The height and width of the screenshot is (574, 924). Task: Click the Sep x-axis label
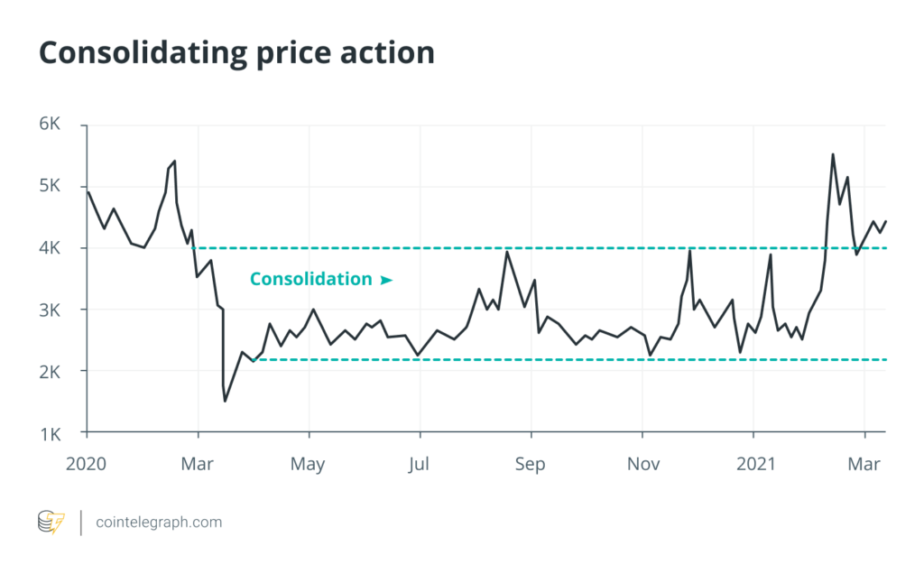pyautogui.click(x=531, y=464)
